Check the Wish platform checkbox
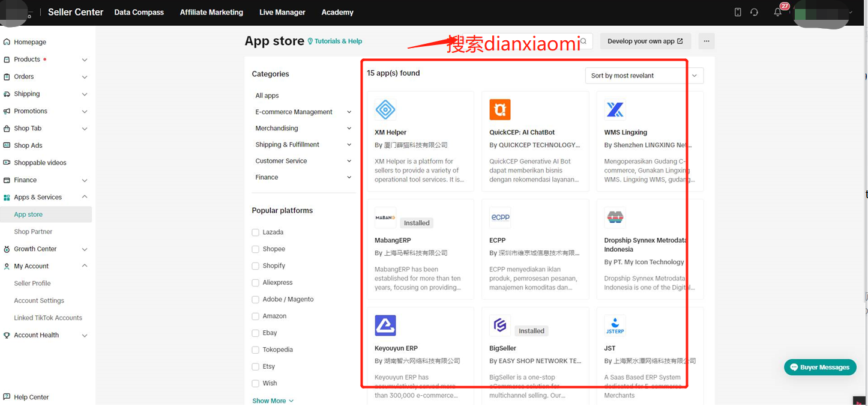This screenshot has width=868, height=406. (256, 384)
